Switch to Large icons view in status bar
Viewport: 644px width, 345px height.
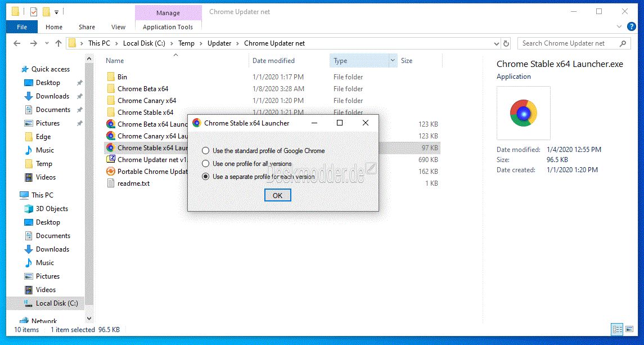(629, 329)
